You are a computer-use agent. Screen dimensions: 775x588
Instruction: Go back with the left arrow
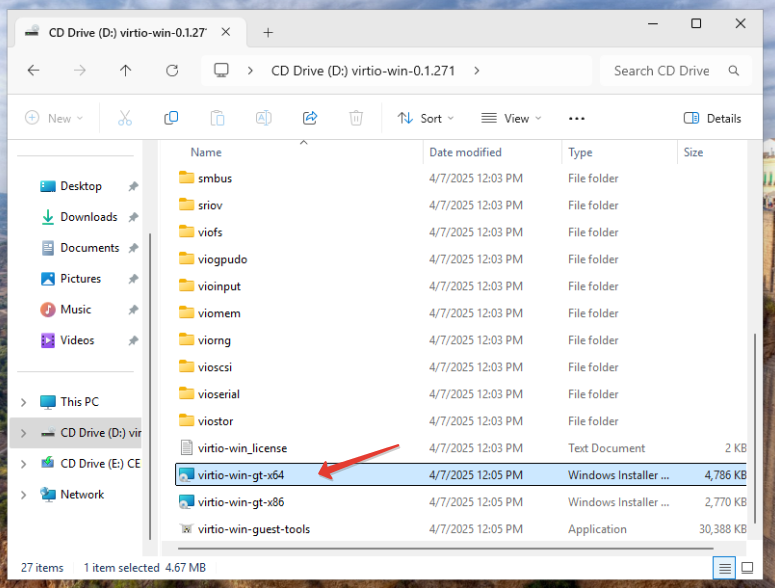(x=34, y=71)
